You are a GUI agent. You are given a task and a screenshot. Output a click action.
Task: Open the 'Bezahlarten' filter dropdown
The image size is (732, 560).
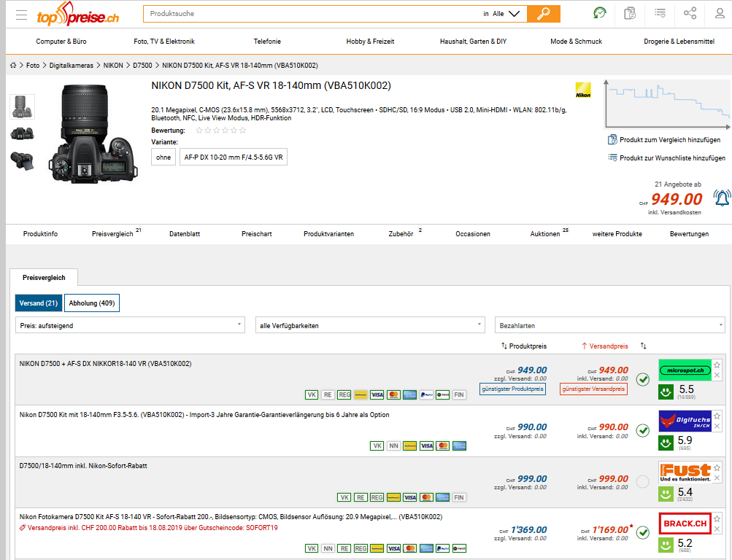(x=609, y=325)
